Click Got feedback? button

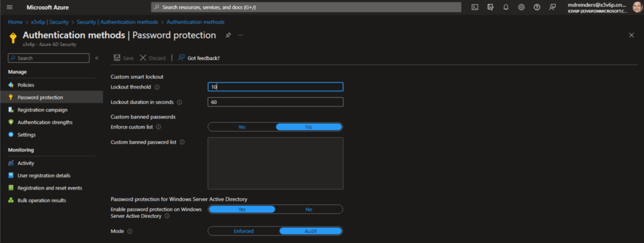point(199,58)
